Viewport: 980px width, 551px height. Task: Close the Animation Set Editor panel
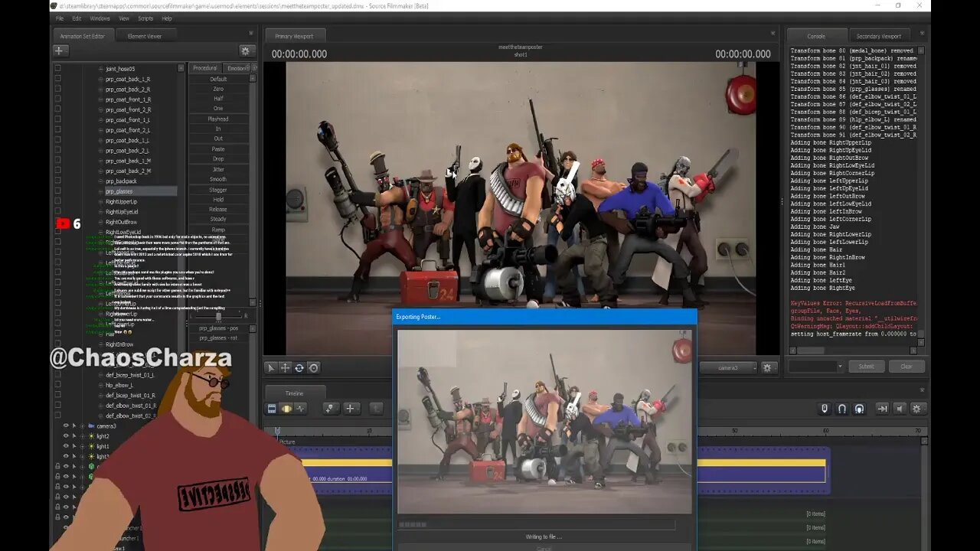[250, 33]
